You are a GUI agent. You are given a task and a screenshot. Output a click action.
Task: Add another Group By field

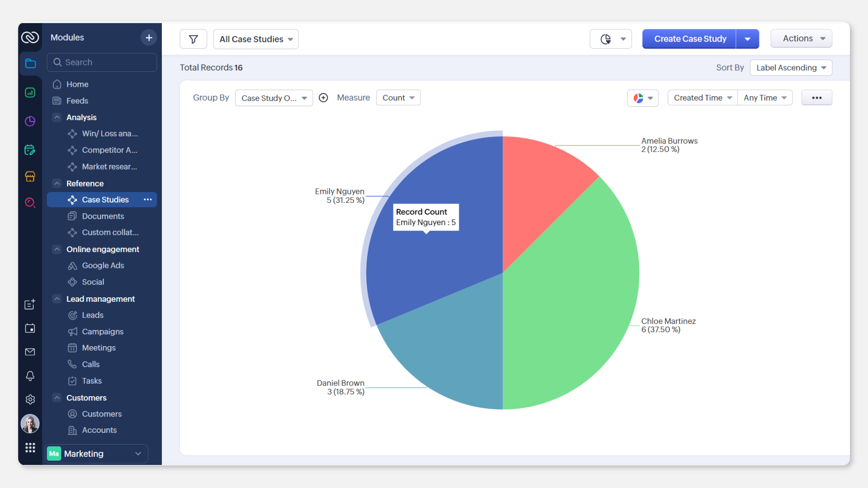pyautogui.click(x=323, y=98)
